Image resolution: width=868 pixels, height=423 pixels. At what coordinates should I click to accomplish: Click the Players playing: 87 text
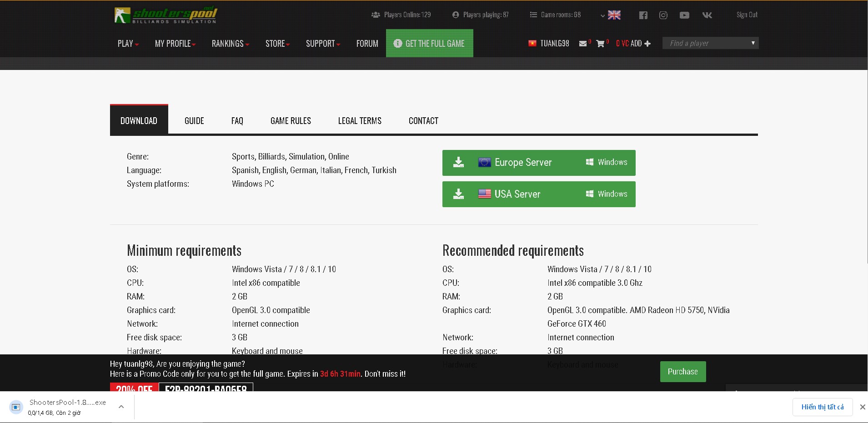pos(486,15)
